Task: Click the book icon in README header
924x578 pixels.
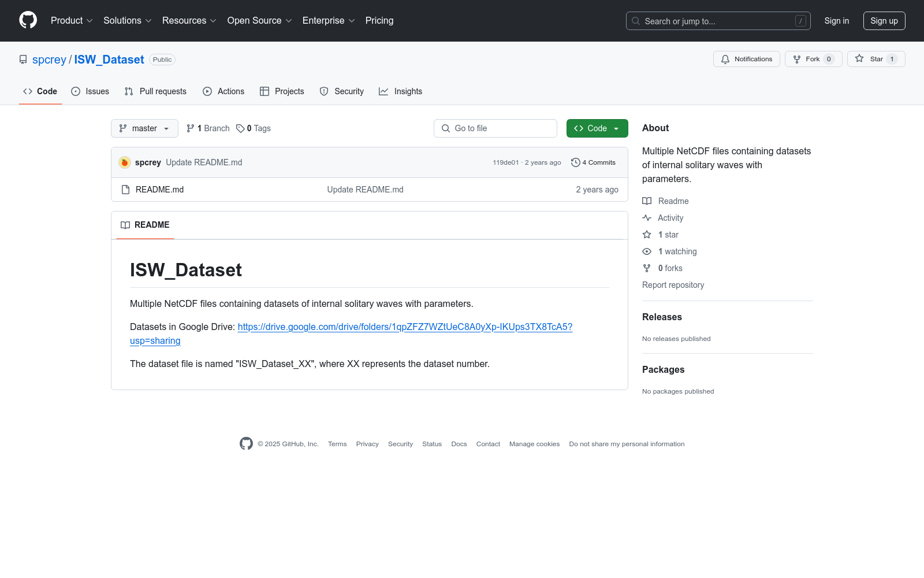Action: coord(125,225)
